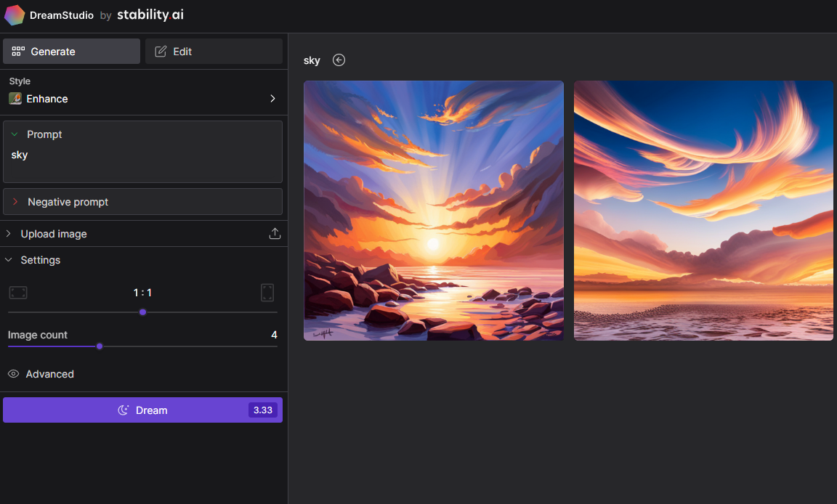Screen dimensions: 837x504
Task: Open the sunset generated image on the left
Action: pyautogui.click(x=433, y=210)
